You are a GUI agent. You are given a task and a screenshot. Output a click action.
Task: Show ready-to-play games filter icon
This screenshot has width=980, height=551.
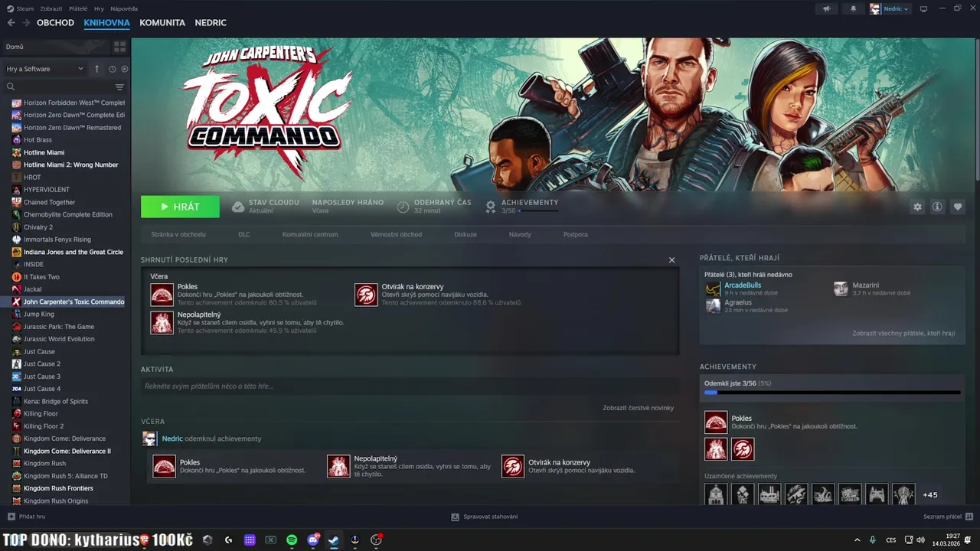coord(125,69)
